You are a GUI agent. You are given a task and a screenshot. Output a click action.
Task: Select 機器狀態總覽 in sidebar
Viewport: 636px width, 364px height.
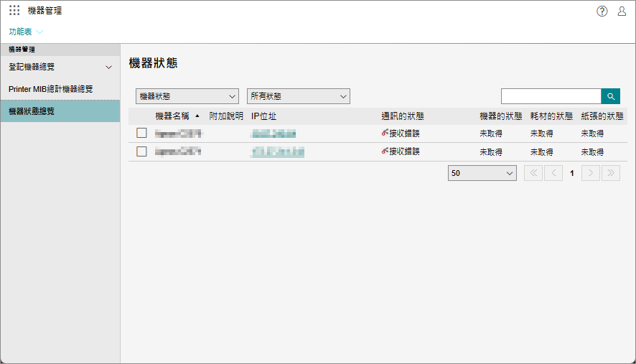coord(32,111)
